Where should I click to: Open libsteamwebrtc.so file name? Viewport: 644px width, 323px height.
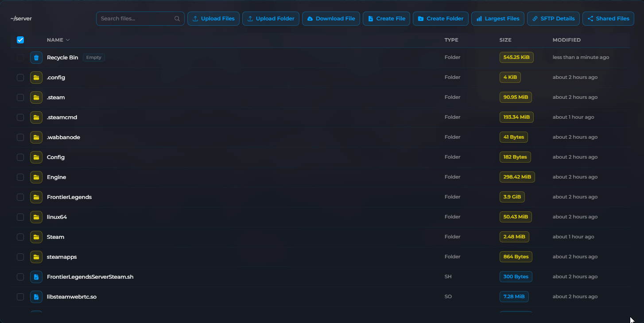pyautogui.click(x=71, y=297)
